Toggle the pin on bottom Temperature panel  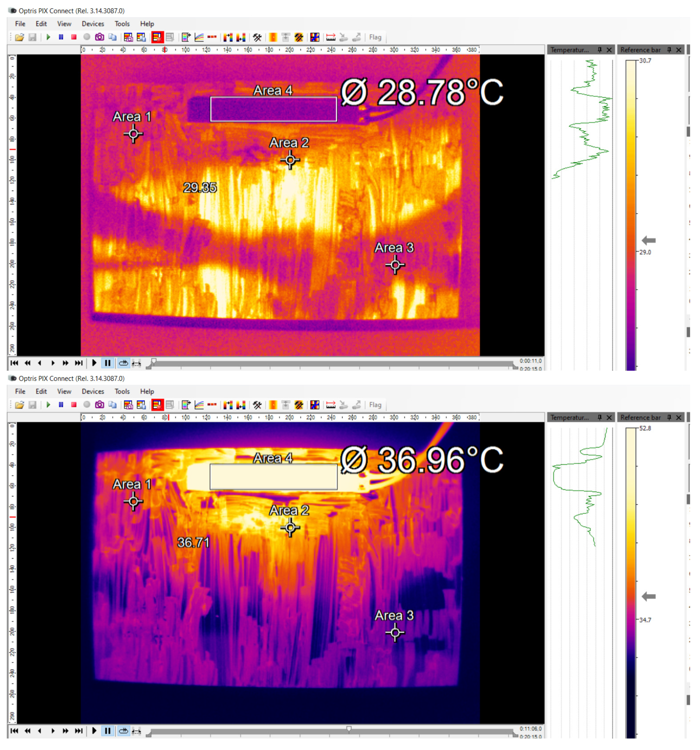click(x=600, y=417)
